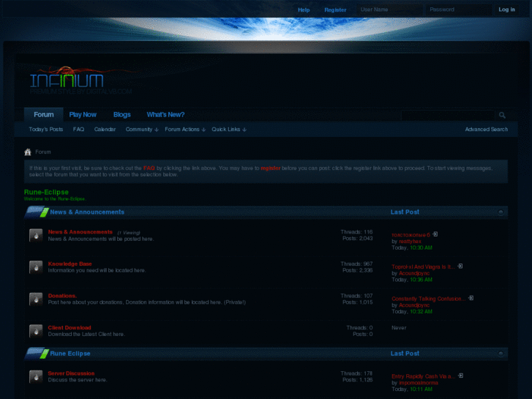Click Client Download forum status icon
Screen dimensions: 532x399
(x=36, y=331)
